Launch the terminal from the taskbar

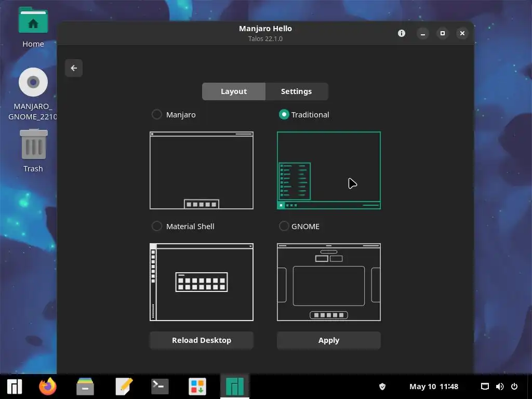click(160, 387)
